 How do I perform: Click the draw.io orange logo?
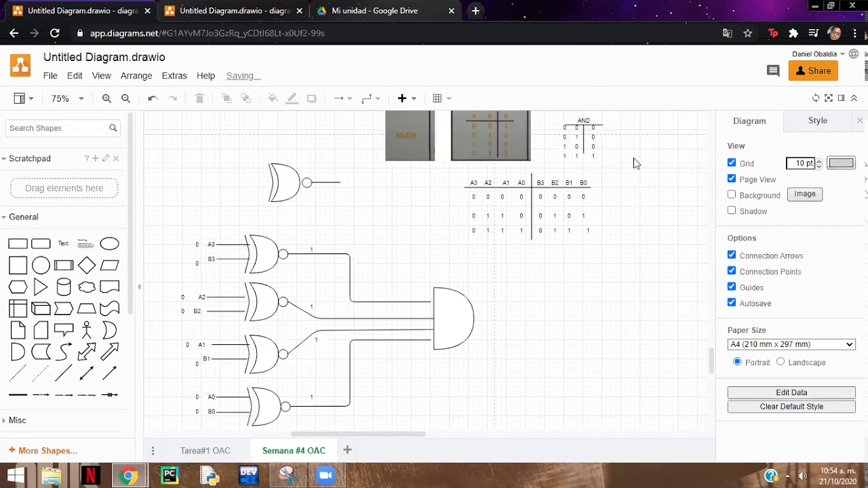tap(20, 66)
